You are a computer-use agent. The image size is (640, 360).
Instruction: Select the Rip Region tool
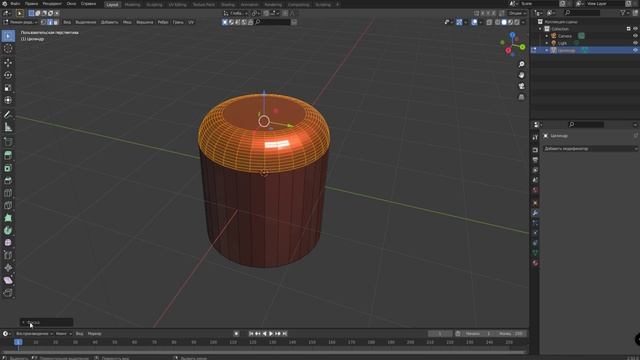coord(8,293)
